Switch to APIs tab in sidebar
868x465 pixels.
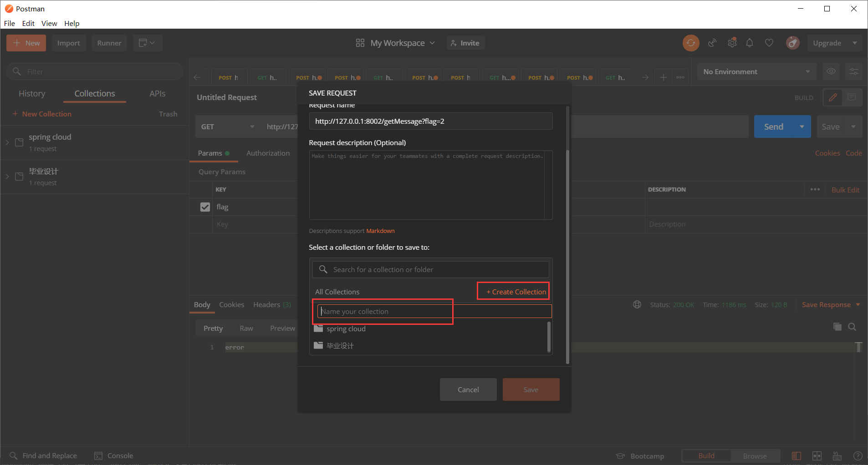pyautogui.click(x=158, y=93)
